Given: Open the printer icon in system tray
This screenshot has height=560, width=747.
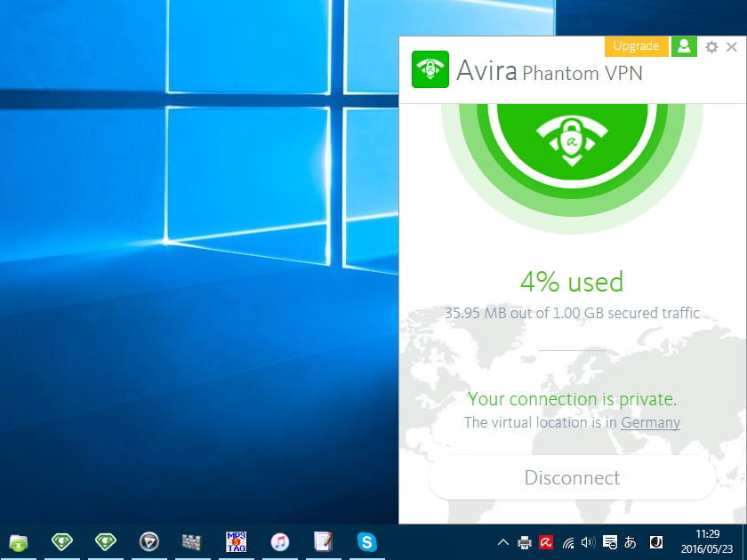Looking at the screenshot, I should click(x=523, y=542).
